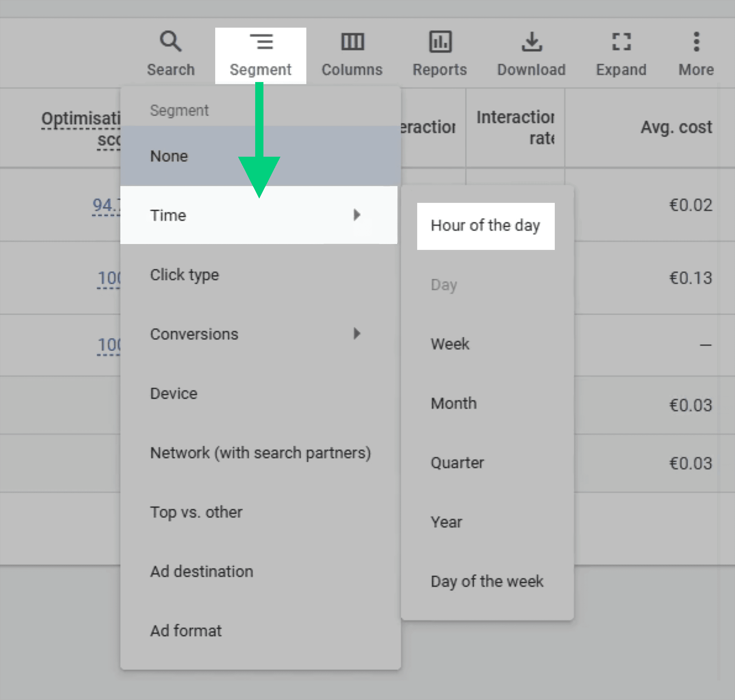Select Day of the week option
The image size is (735, 700).
487,581
